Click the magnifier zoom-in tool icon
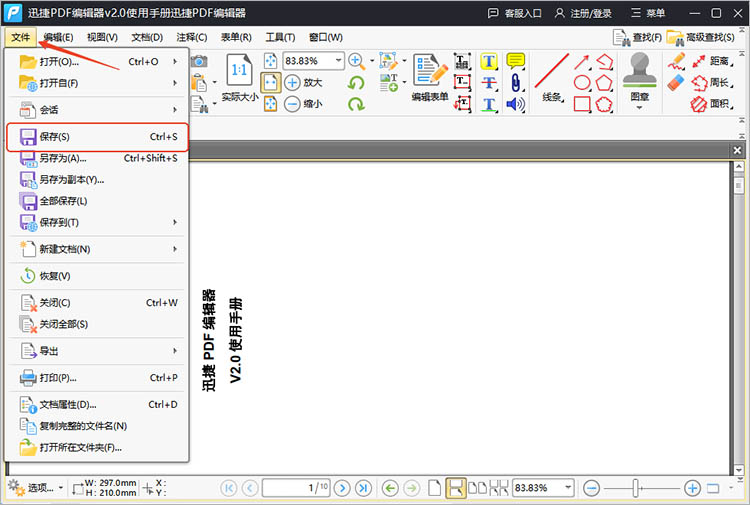Screen dimensions: 750x505 (x=356, y=61)
